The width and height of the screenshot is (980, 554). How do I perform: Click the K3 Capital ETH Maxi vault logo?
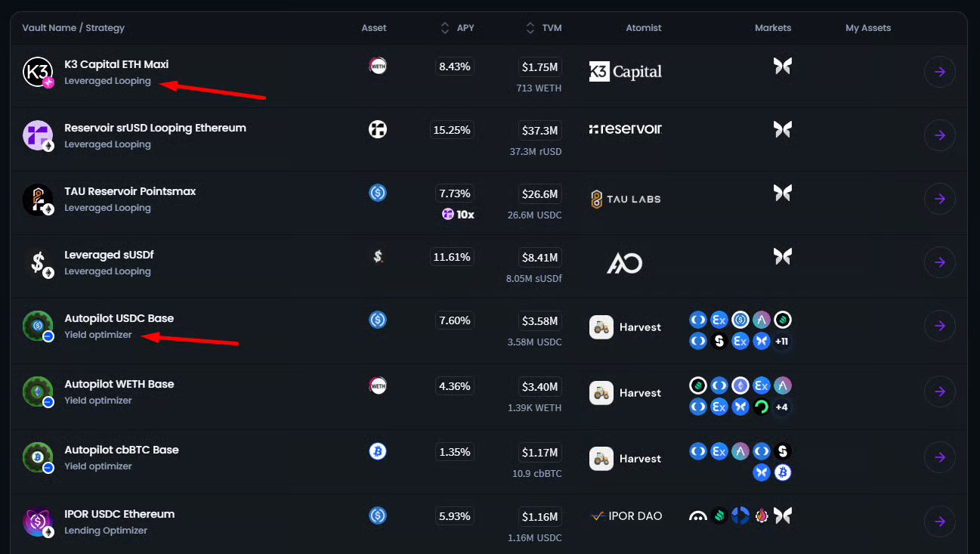coord(37,72)
